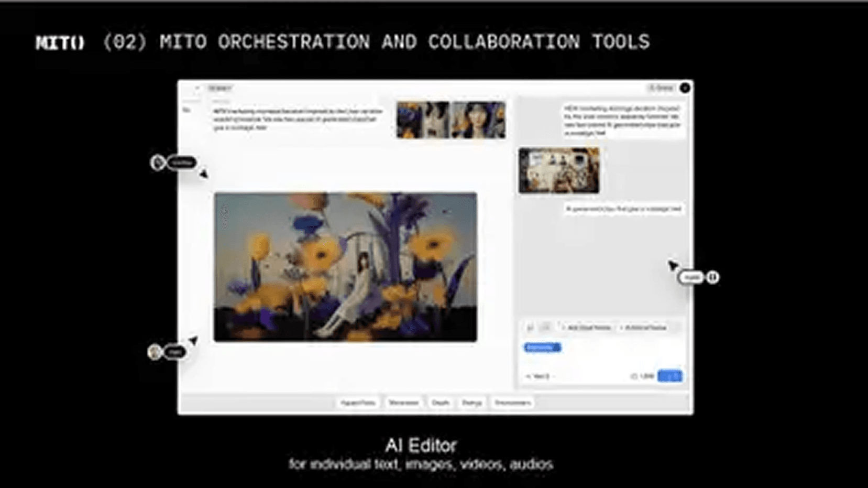Click the MIT() logo in the slide header
The image size is (868, 488).
click(x=60, y=42)
